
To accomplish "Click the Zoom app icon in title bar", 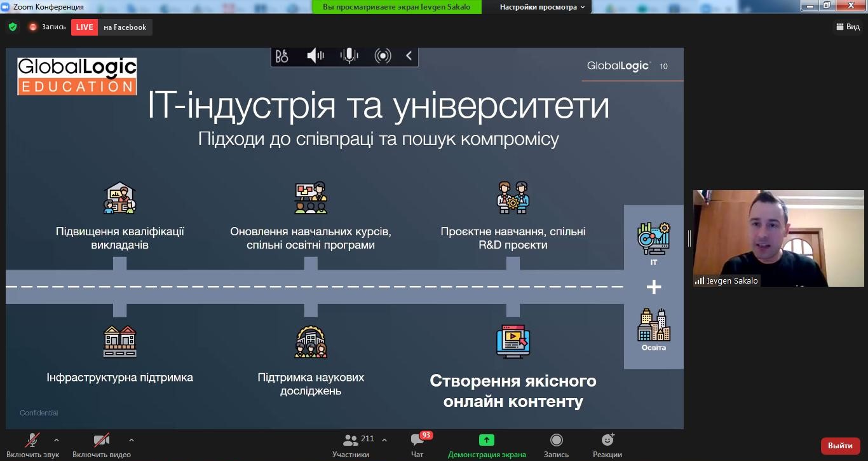I will pos(5,6).
